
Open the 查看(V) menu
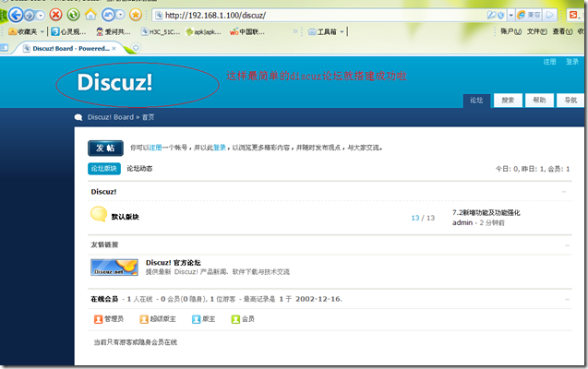(x=562, y=31)
